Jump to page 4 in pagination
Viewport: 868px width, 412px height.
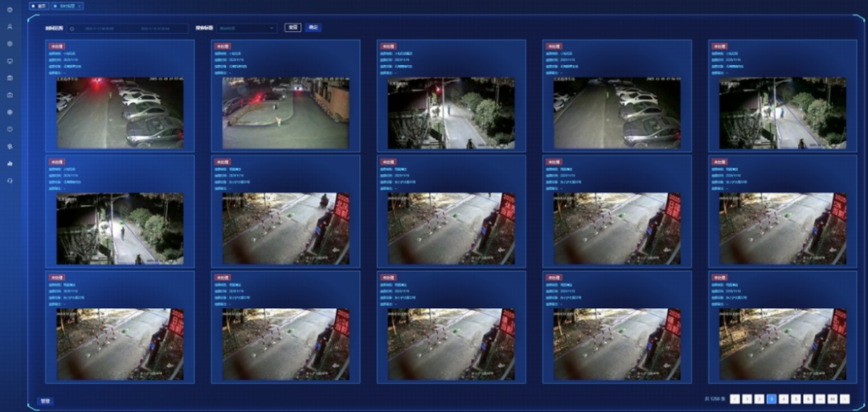click(x=784, y=398)
